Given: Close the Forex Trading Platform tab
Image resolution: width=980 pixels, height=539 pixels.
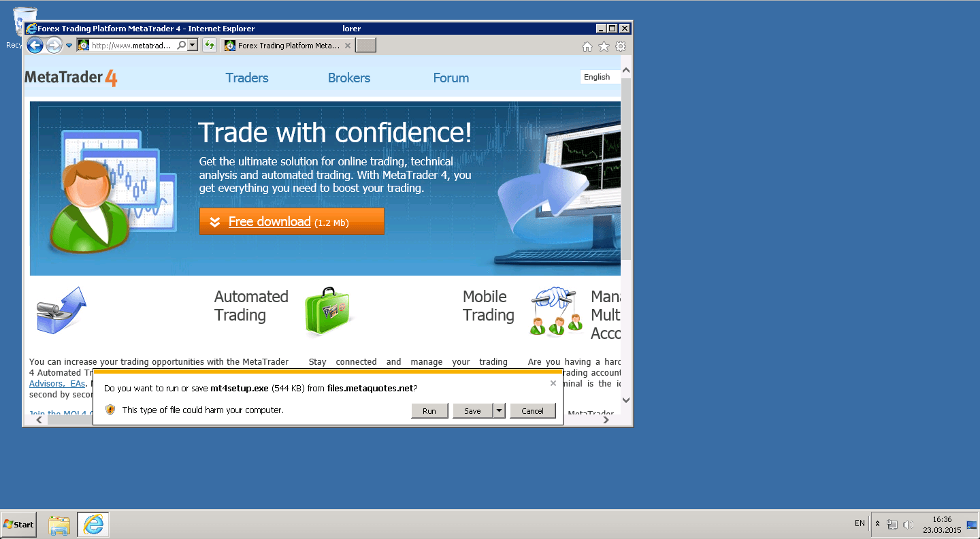Looking at the screenshot, I should [348, 46].
